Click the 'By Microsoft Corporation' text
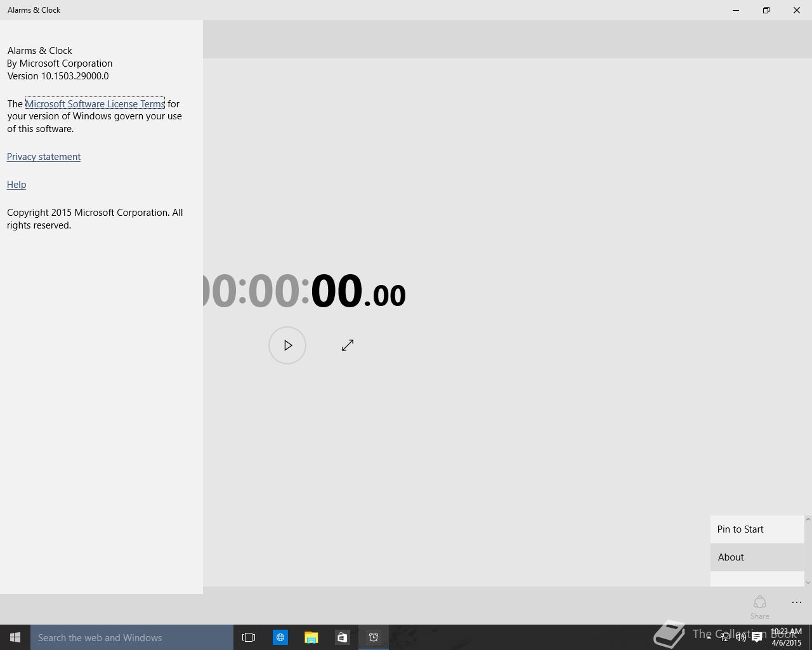 pos(60,63)
